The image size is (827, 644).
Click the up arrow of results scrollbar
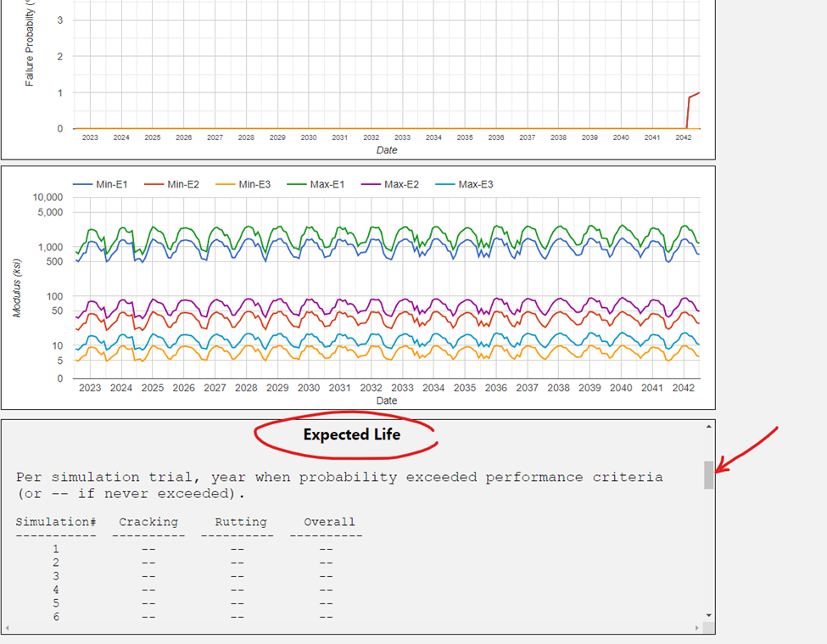coord(708,425)
